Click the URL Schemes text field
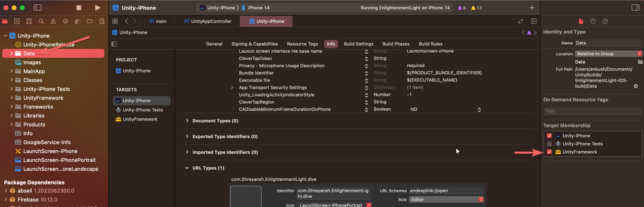This screenshot has height=207, width=644. 446,191
